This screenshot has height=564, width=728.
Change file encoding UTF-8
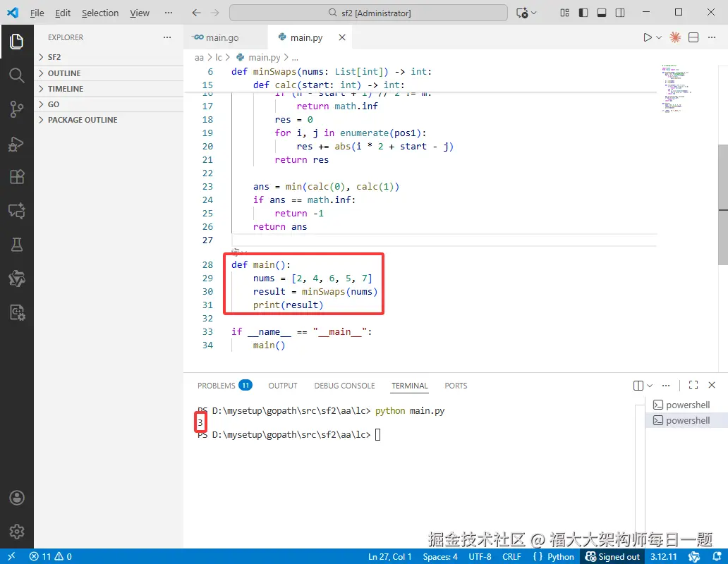click(480, 556)
